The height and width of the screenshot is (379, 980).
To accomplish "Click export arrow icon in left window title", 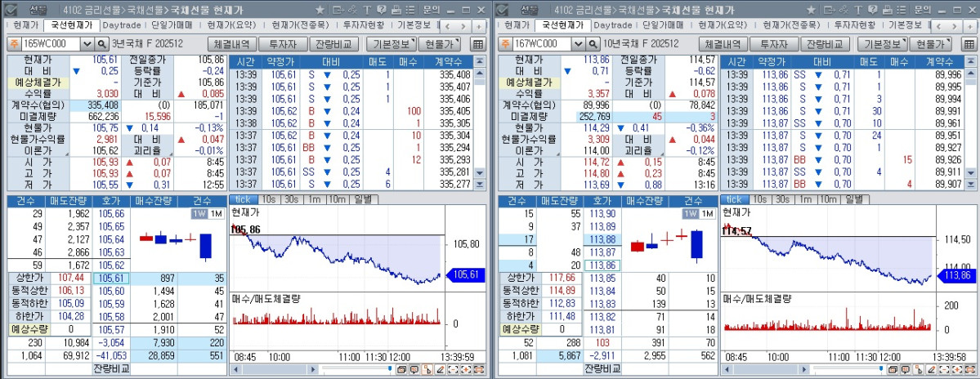I will pos(338,10).
